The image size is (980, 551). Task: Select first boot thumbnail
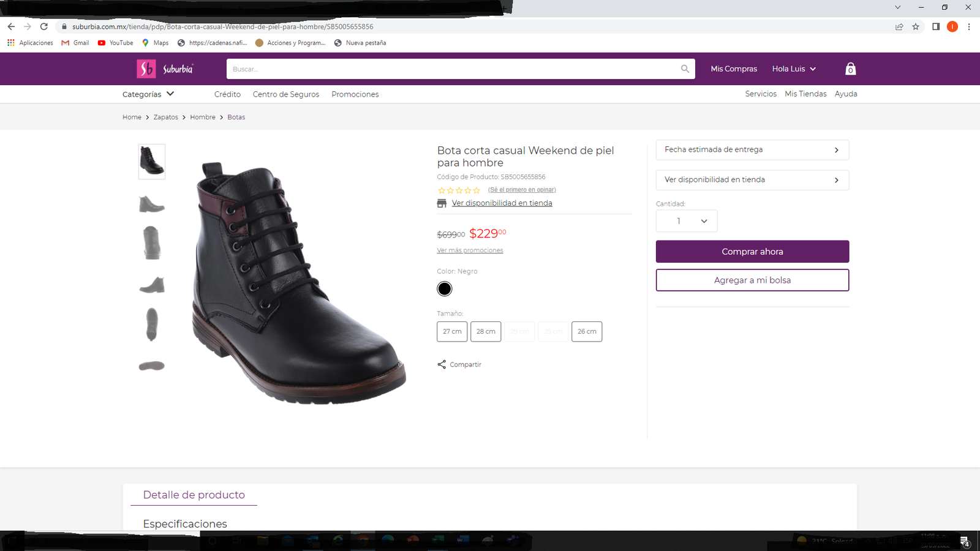tap(152, 162)
